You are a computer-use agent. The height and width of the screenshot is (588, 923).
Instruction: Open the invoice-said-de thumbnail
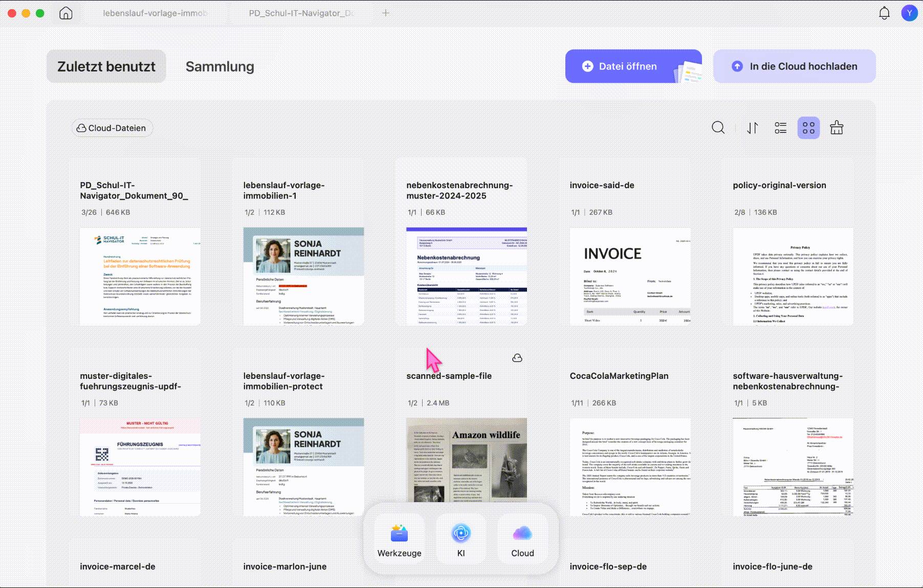click(630, 276)
